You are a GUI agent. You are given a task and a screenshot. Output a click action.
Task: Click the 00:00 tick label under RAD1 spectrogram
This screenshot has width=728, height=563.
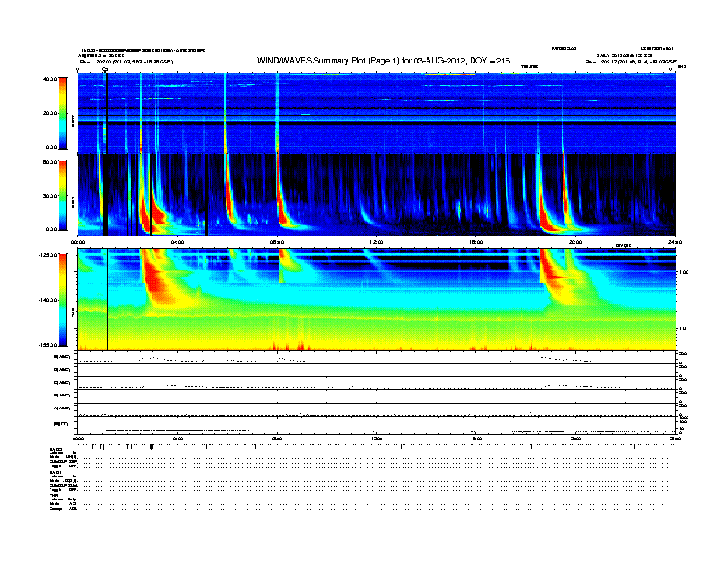tap(77, 242)
